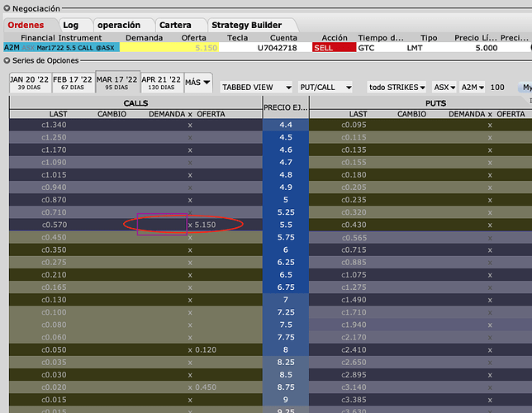The image size is (532, 413).
Task: Open the A2M symbol dropdown
Action: pyautogui.click(x=472, y=88)
